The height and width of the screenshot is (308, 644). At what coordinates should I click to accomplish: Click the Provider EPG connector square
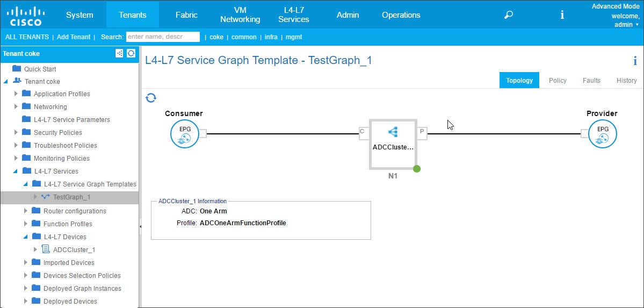[584, 134]
